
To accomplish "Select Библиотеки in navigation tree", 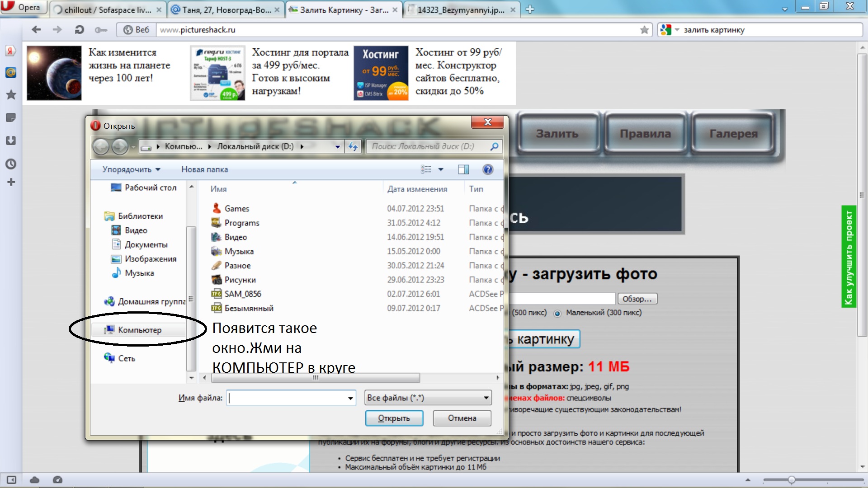I will pos(134,216).
